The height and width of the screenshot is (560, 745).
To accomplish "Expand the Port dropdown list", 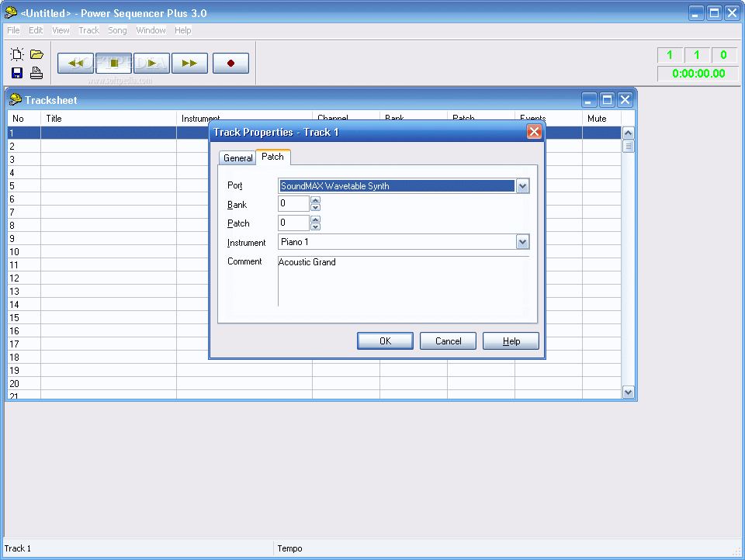I will (x=522, y=186).
